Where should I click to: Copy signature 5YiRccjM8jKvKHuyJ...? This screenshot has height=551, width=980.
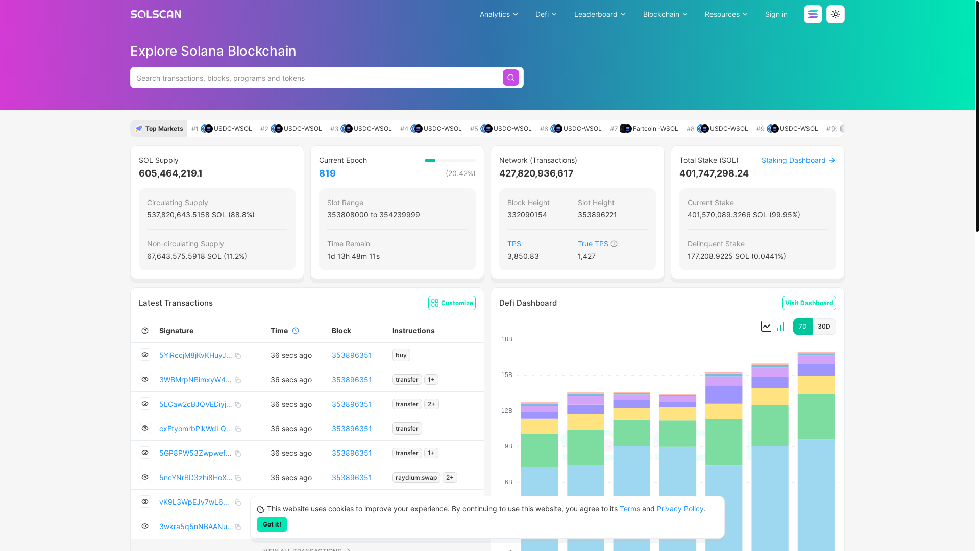coord(238,356)
